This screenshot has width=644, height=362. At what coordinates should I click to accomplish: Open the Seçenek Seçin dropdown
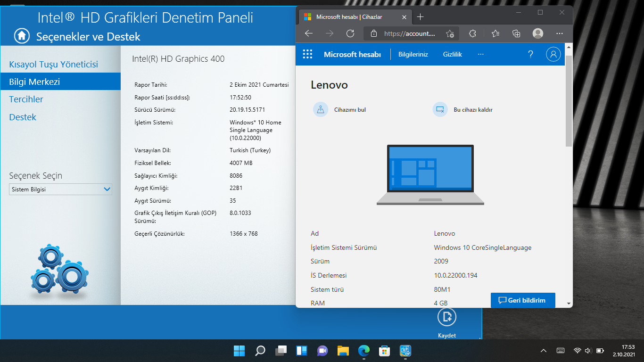60,189
